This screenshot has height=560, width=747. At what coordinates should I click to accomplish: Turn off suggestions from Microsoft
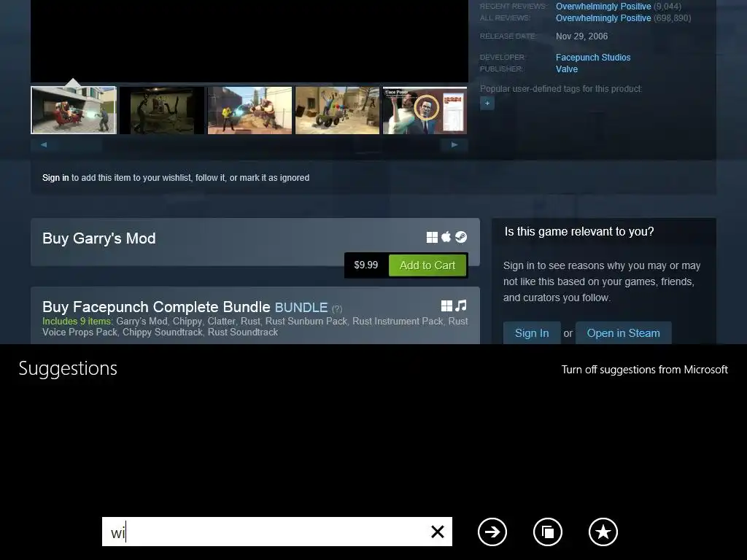point(645,370)
